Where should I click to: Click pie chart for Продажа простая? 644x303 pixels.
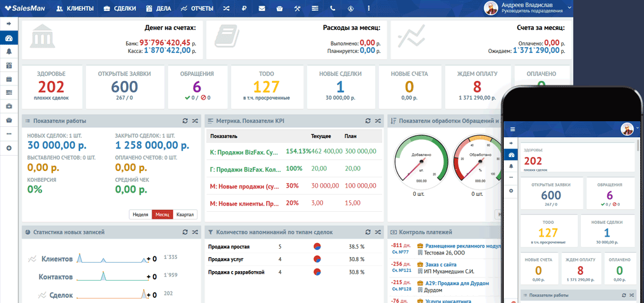click(x=317, y=246)
